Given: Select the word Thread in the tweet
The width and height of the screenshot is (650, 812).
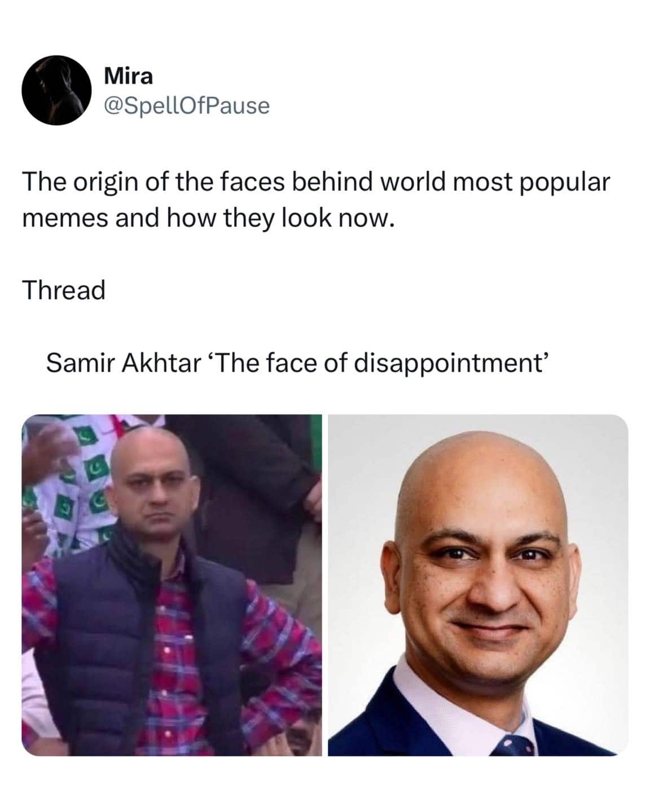Looking at the screenshot, I should 64,290.
